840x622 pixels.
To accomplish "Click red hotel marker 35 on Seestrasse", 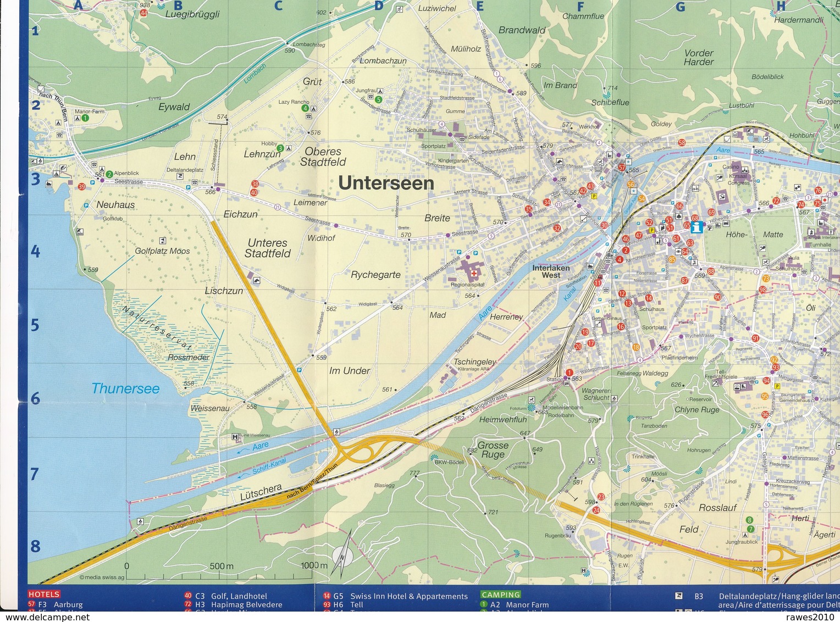I will (528, 209).
